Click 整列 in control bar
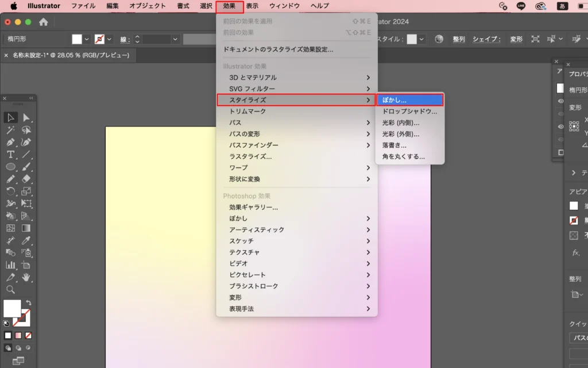 (459, 39)
